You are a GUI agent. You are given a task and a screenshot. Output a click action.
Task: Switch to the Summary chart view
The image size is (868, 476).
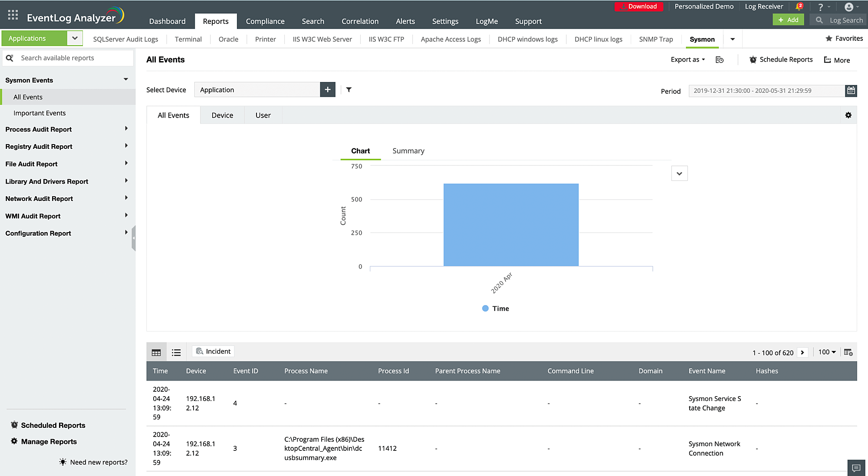click(x=408, y=151)
